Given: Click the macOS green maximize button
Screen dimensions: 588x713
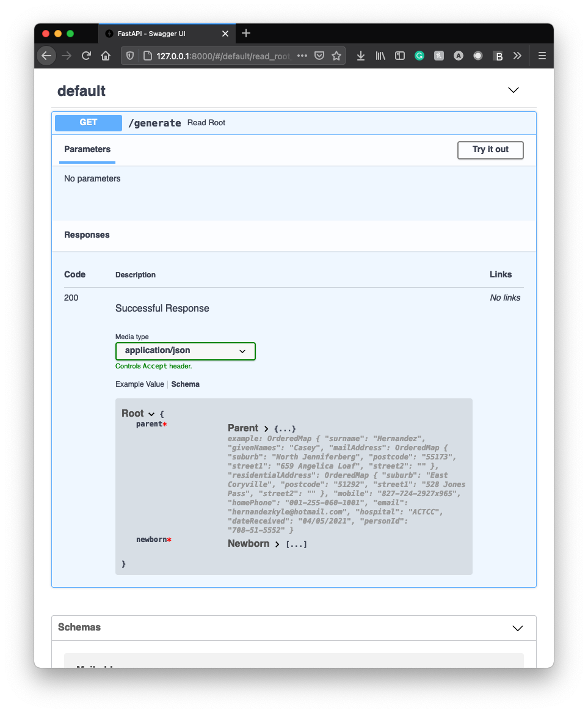Looking at the screenshot, I should [70, 34].
